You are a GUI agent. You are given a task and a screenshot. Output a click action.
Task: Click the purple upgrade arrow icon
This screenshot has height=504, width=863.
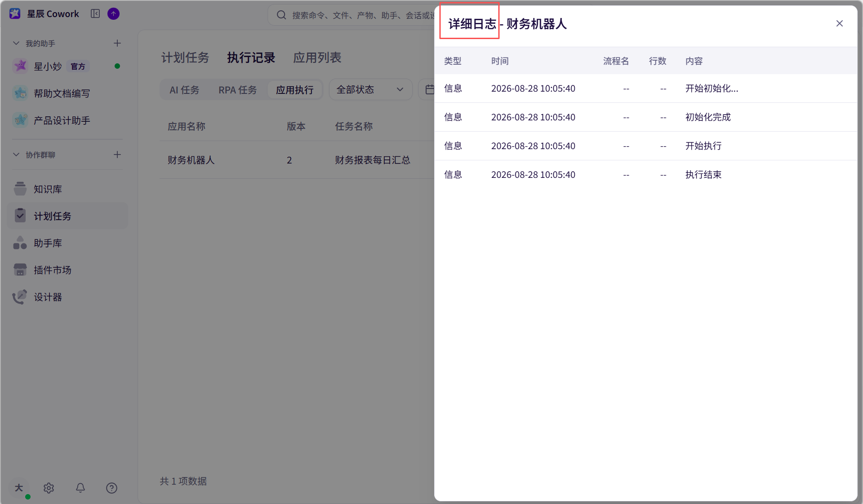click(x=114, y=14)
